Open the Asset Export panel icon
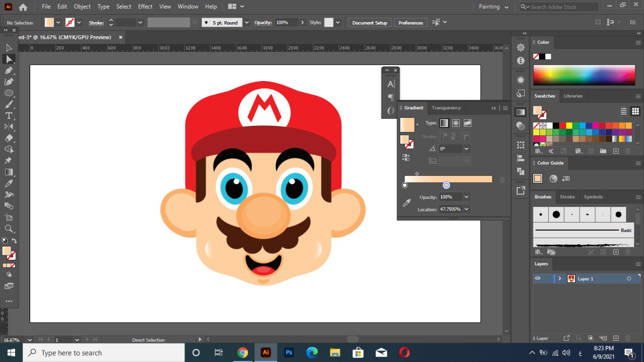Image resolution: width=644 pixels, height=362 pixels. pyautogui.click(x=521, y=190)
